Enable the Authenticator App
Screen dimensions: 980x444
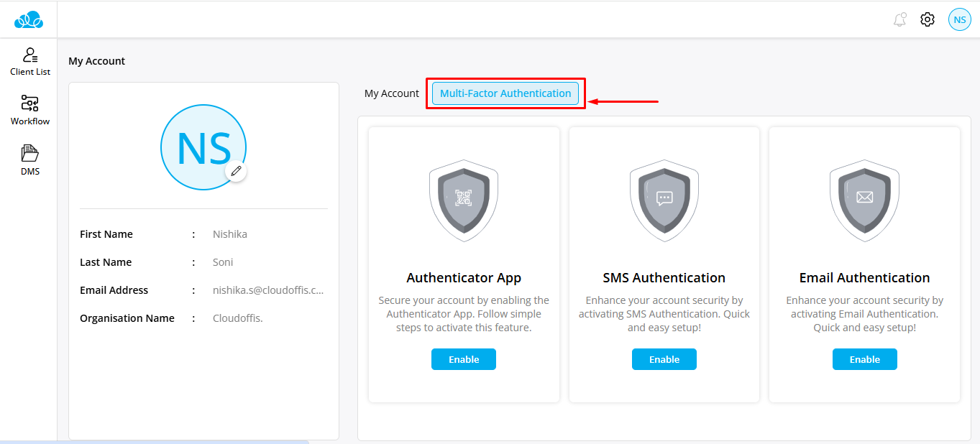click(464, 359)
